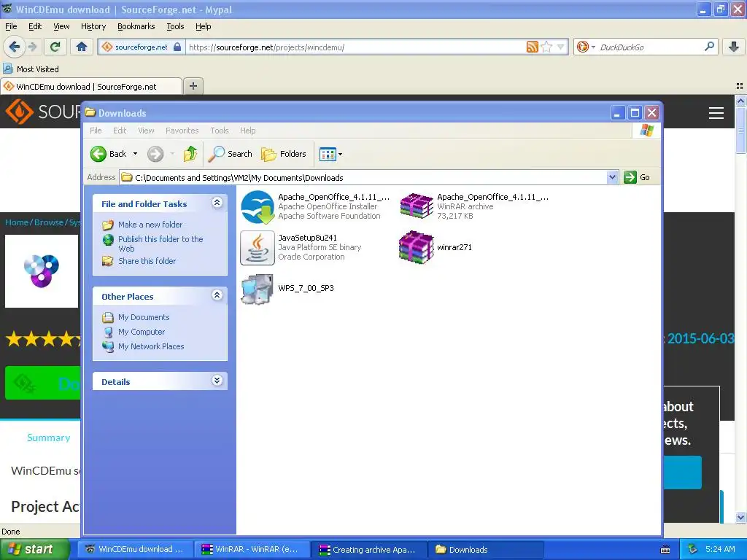Bookmark the page with the star icon
747x560 pixels.
click(546, 47)
